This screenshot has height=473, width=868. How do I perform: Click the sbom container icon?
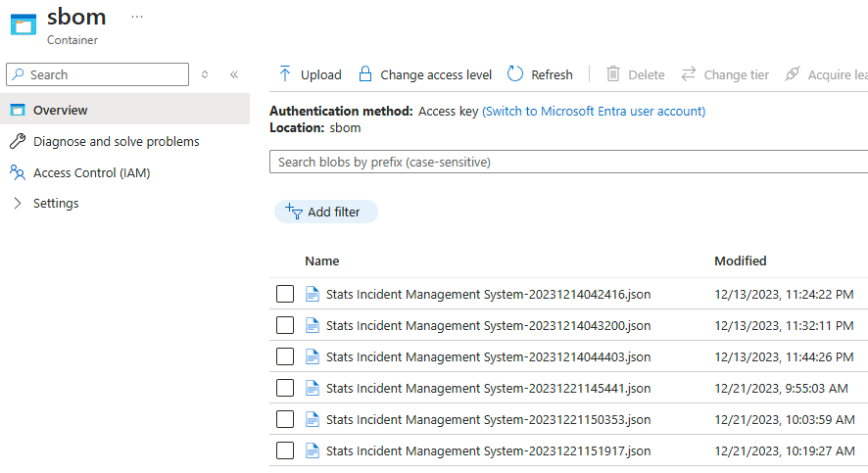[24, 24]
